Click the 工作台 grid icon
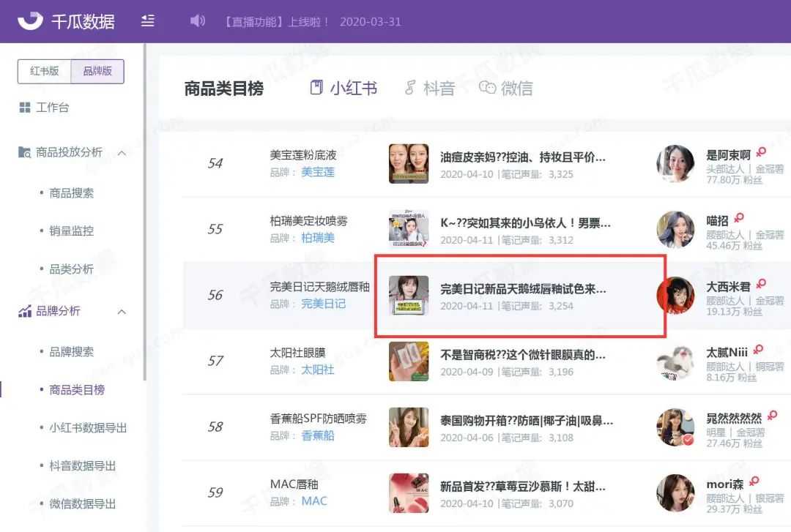This screenshot has width=791, height=532. click(25, 108)
